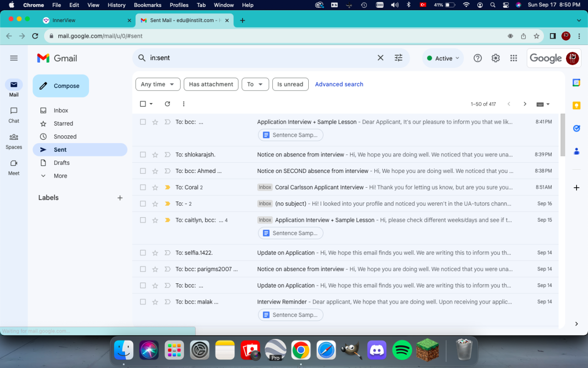Open Google Keep side panel
588x368 pixels.
577,105
